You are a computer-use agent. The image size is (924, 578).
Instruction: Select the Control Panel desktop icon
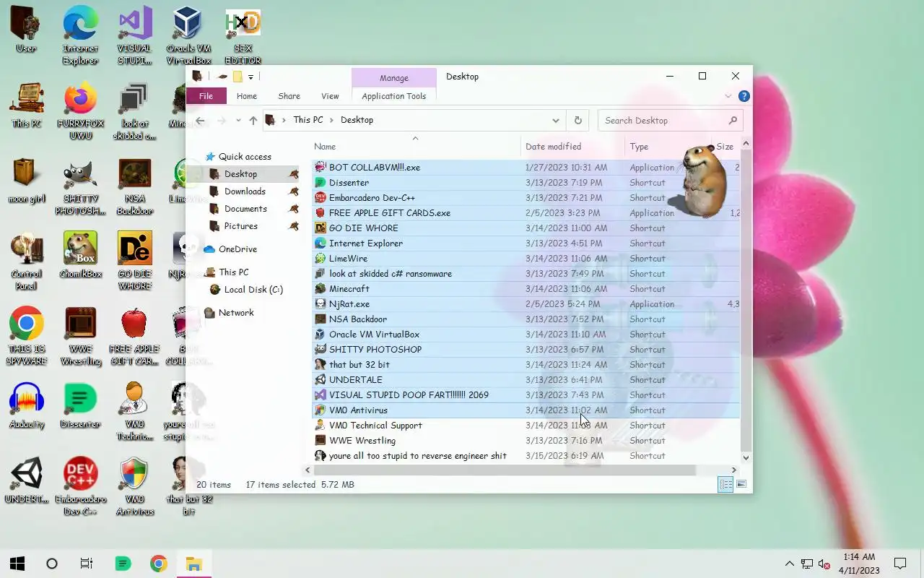tap(26, 262)
